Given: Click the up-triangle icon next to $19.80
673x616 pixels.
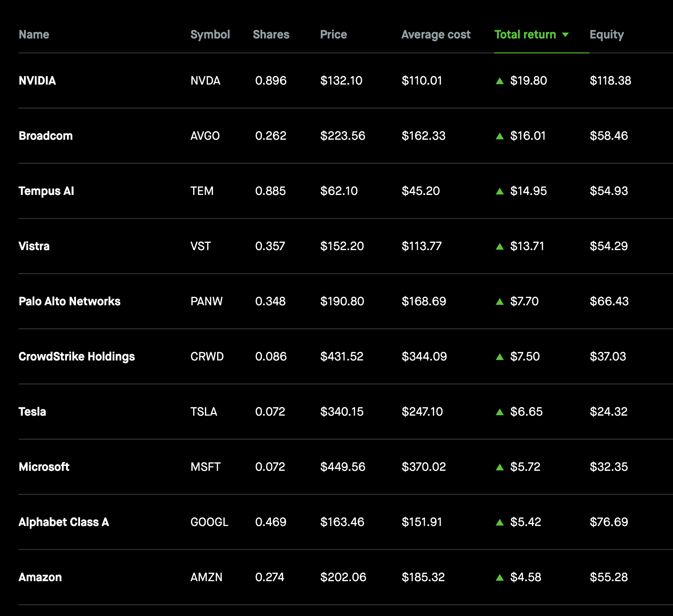Looking at the screenshot, I should click(x=500, y=81).
